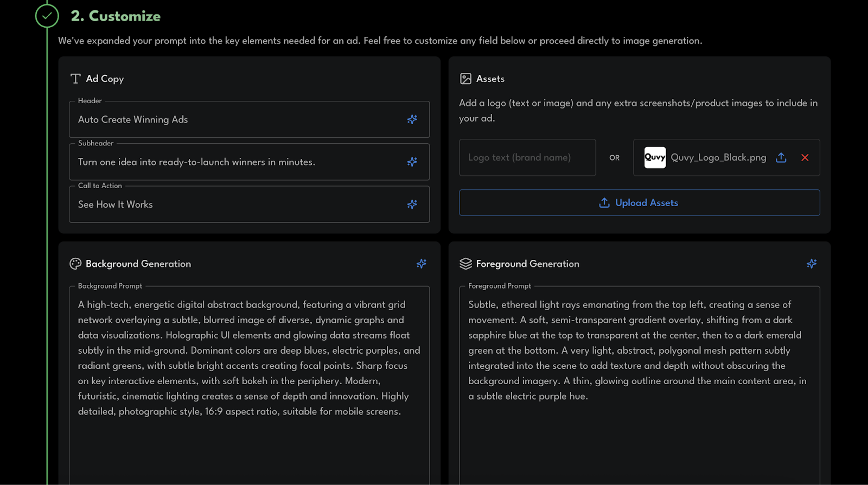Image resolution: width=868 pixels, height=485 pixels.
Task: Edit the Header field 'Auto Create Winning Ads'
Action: tap(250, 119)
